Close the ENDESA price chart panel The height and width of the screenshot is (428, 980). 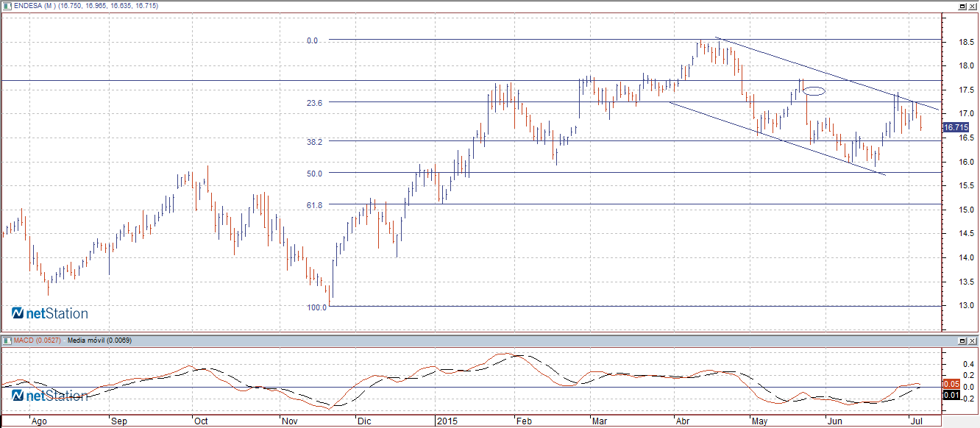pos(973,6)
